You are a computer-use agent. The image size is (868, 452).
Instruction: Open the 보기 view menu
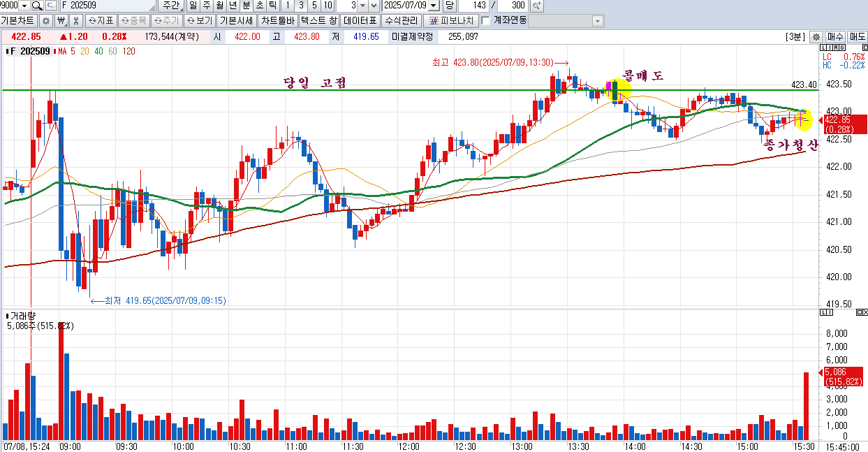199,21
